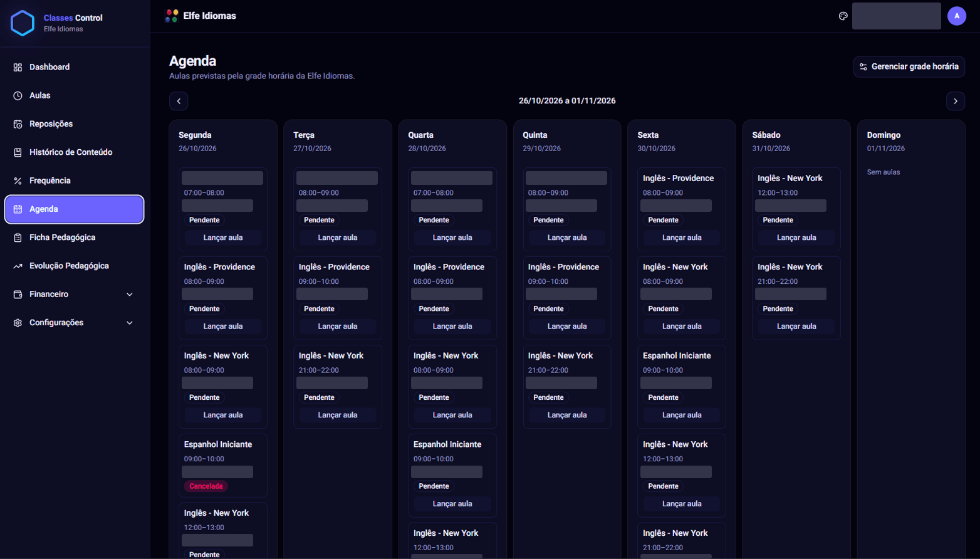
Task: Click Lançar aula for Segunda 07:00–08:00 class
Action: [223, 238]
